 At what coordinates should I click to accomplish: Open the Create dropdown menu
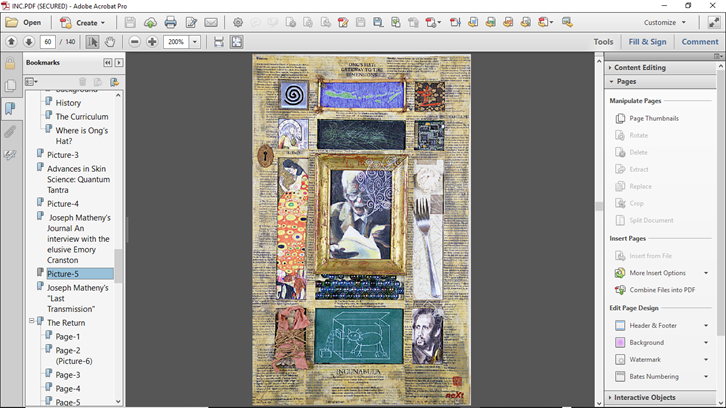81,22
